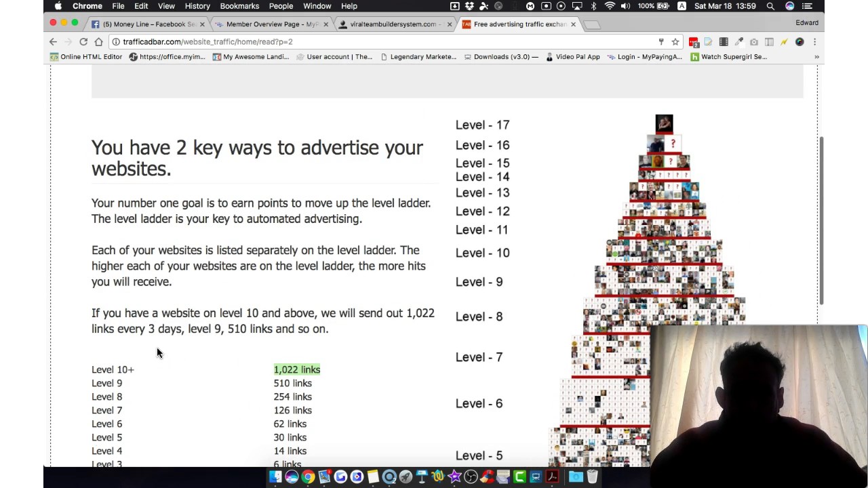Click the Dropbox menu bar icon
Viewport: 868px width, 488px height.
pyautogui.click(x=469, y=6)
